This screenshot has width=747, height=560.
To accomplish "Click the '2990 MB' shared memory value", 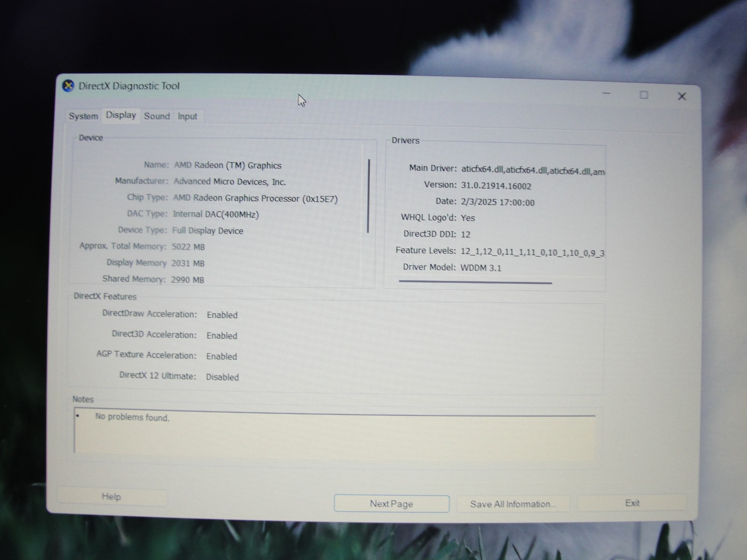I will click(x=187, y=280).
